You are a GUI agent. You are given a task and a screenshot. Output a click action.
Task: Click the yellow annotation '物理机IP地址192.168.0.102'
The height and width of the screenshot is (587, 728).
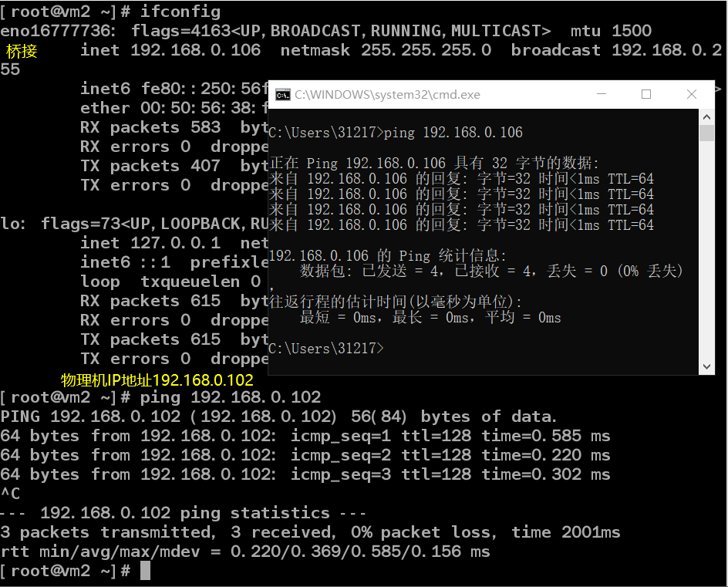[x=157, y=380]
